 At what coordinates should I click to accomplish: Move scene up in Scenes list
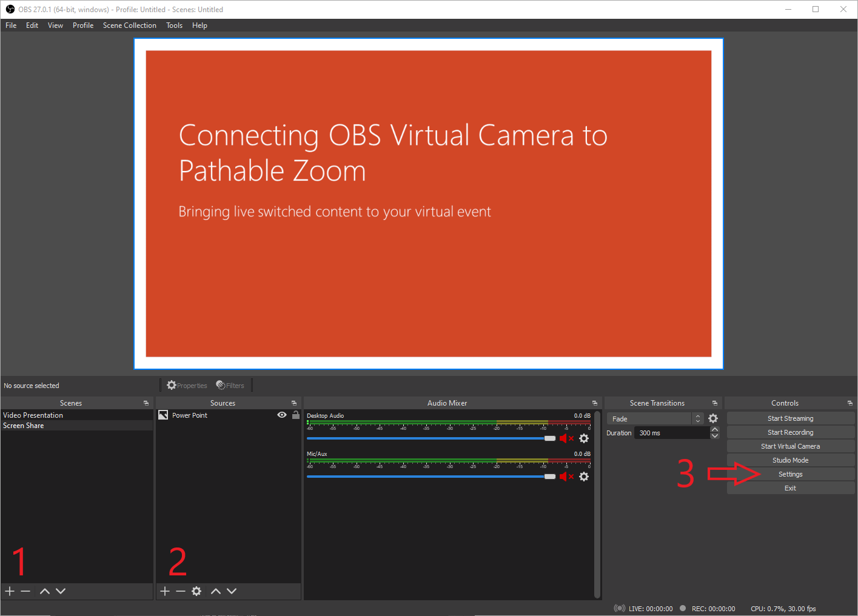point(44,591)
